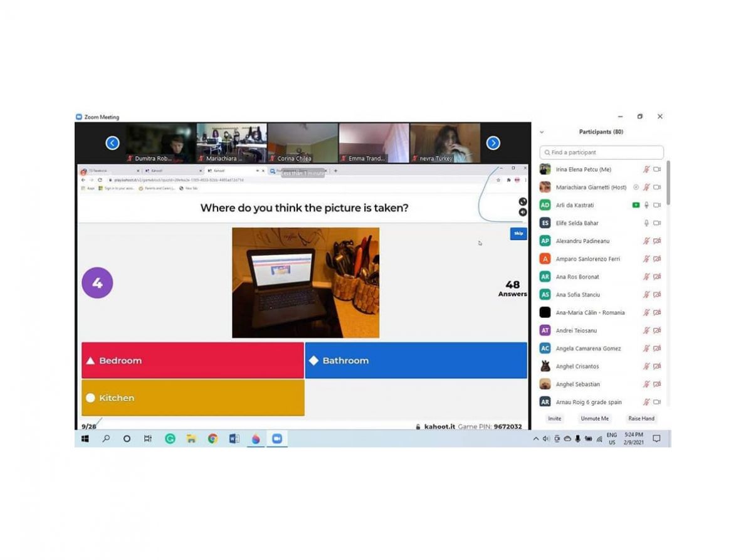The image size is (746, 560).
Task: Click participants list scrollbar
Action: pyautogui.click(x=668, y=183)
